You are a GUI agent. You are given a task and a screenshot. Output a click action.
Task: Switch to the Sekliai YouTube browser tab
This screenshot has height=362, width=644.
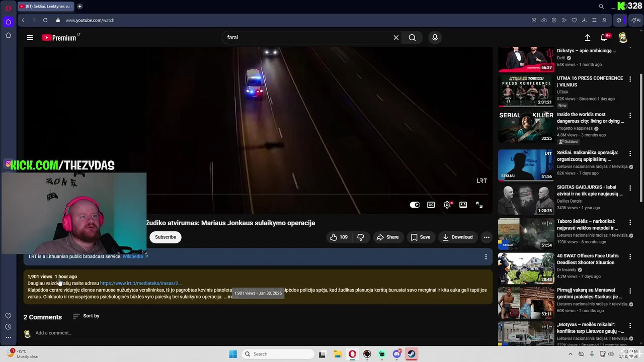pyautogui.click(x=45, y=7)
